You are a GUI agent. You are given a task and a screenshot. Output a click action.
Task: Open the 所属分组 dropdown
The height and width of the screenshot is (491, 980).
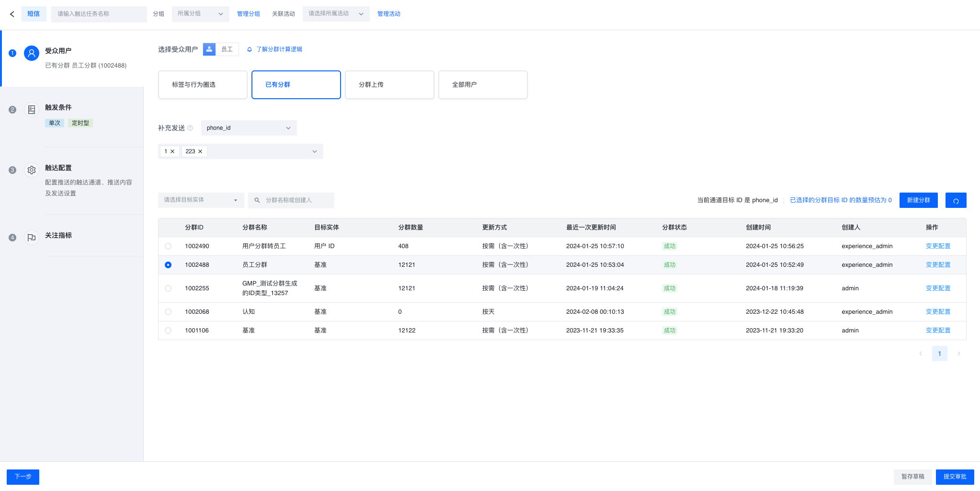coord(200,14)
